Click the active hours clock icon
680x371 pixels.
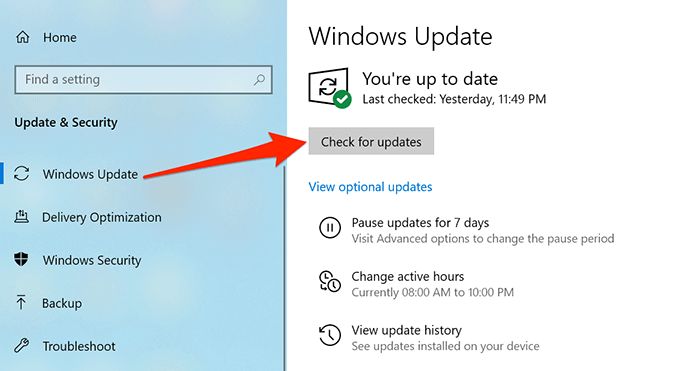click(x=330, y=282)
